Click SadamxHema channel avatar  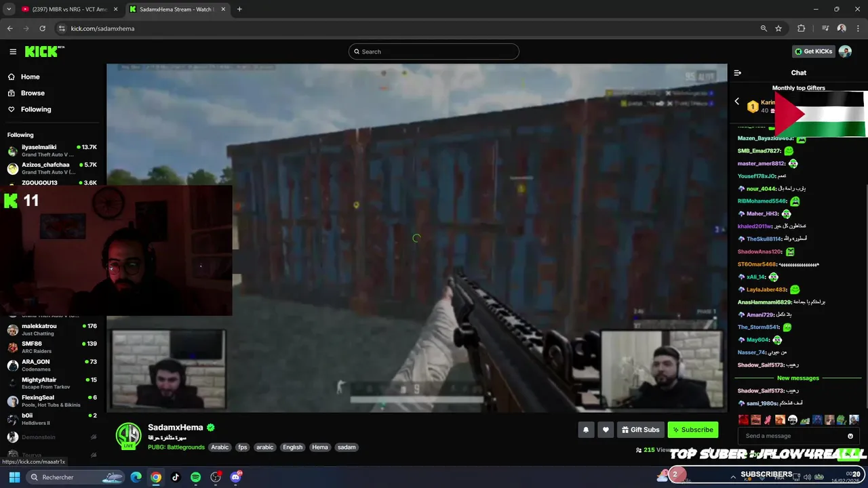coord(128,436)
